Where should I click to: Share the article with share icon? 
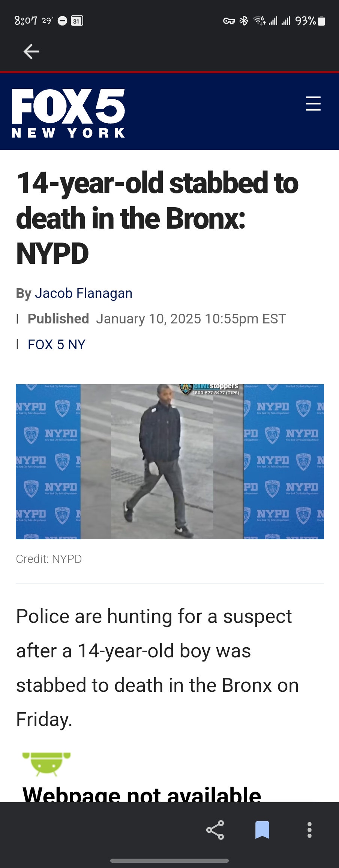(x=215, y=830)
